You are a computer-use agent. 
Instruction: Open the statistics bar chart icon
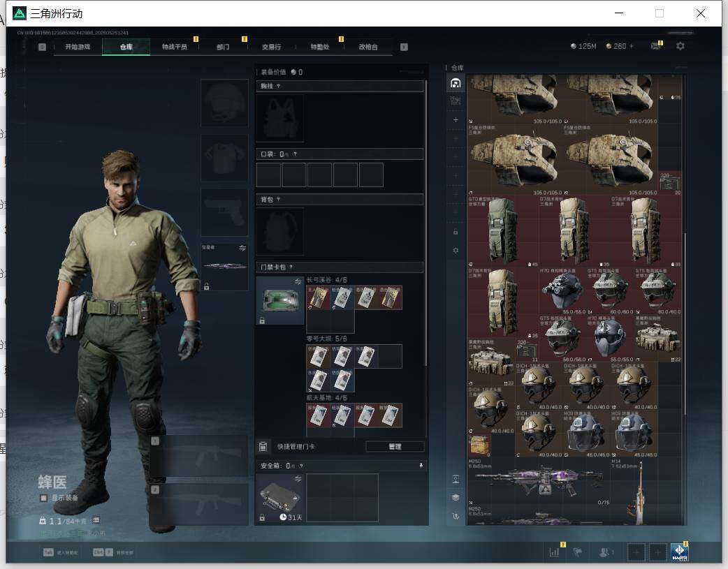pyautogui.click(x=554, y=552)
